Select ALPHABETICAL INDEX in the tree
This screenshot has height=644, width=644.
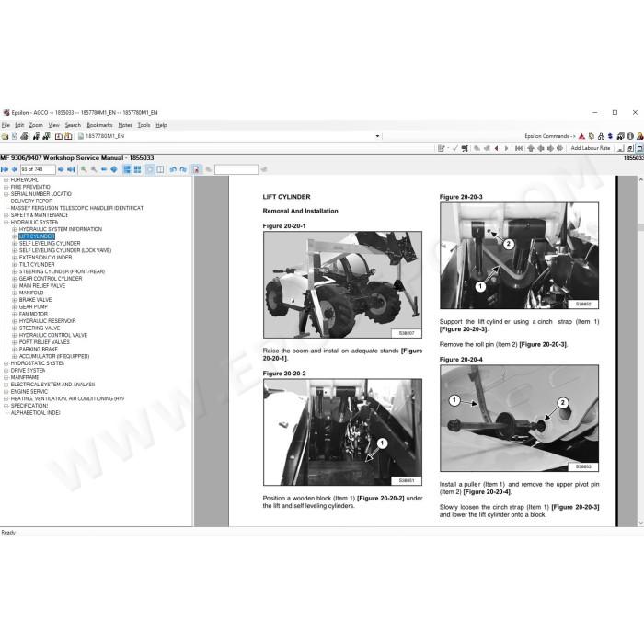click(35, 413)
